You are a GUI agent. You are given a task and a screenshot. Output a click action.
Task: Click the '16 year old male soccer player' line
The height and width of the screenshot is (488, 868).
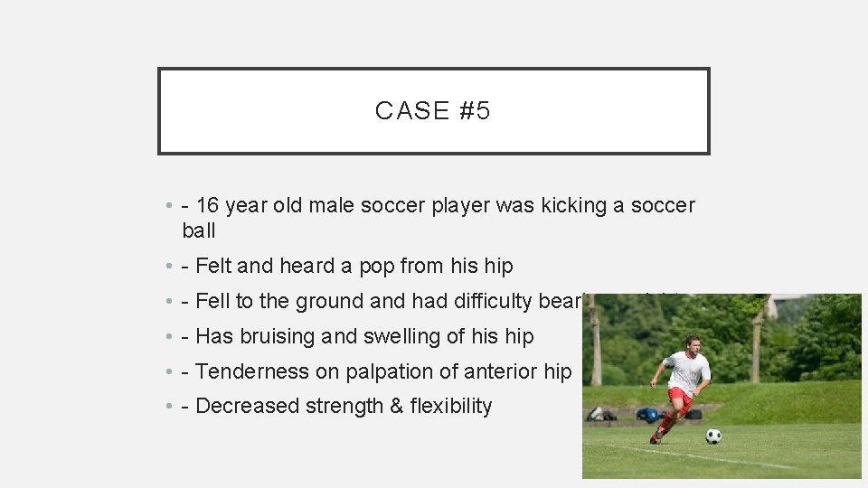tap(439, 205)
